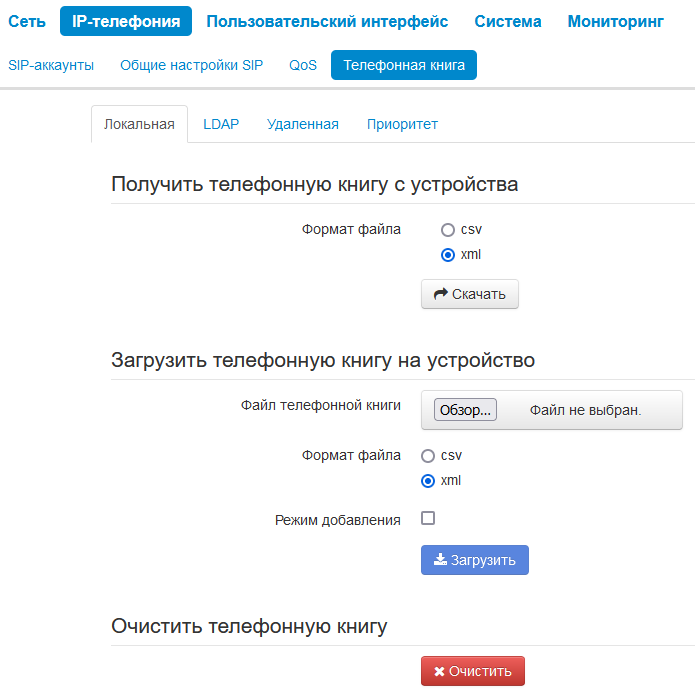This screenshot has height=694, width=695.
Task: Choose xml format for phonebook upload
Action: click(428, 481)
